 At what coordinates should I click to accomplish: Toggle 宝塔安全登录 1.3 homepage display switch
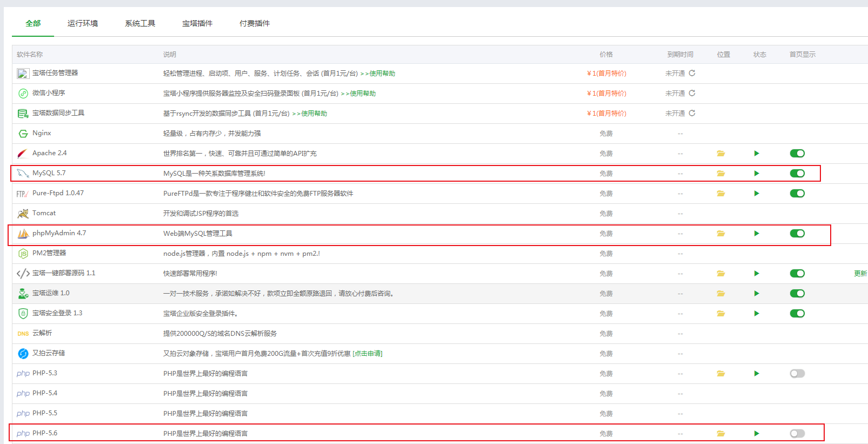tap(797, 314)
